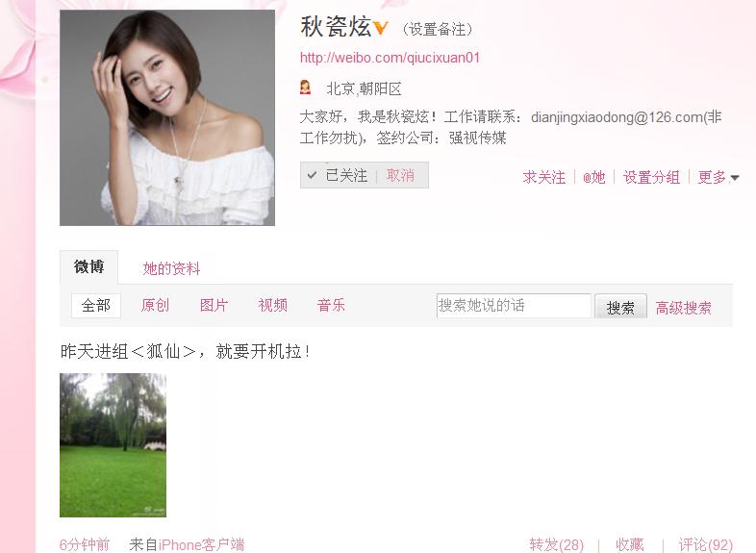
Task: Filter posts by 图片
Action: click(x=214, y=305)
